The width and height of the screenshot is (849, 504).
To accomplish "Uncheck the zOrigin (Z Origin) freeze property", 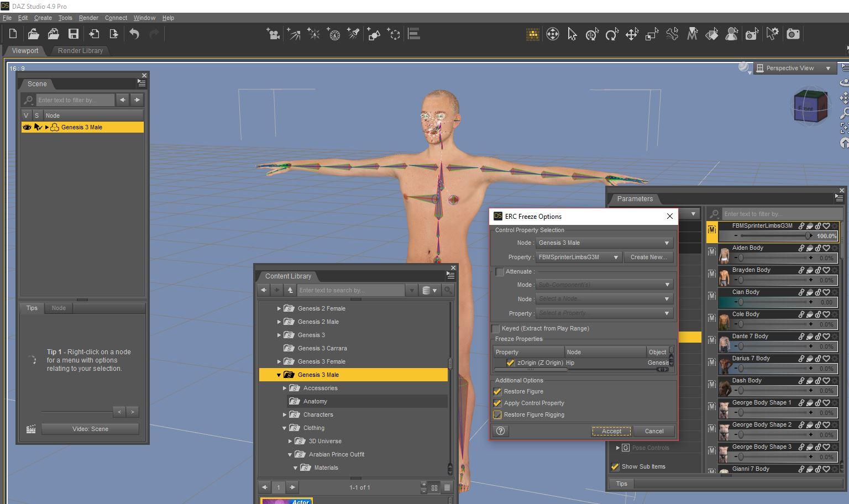I will (510, 363).
